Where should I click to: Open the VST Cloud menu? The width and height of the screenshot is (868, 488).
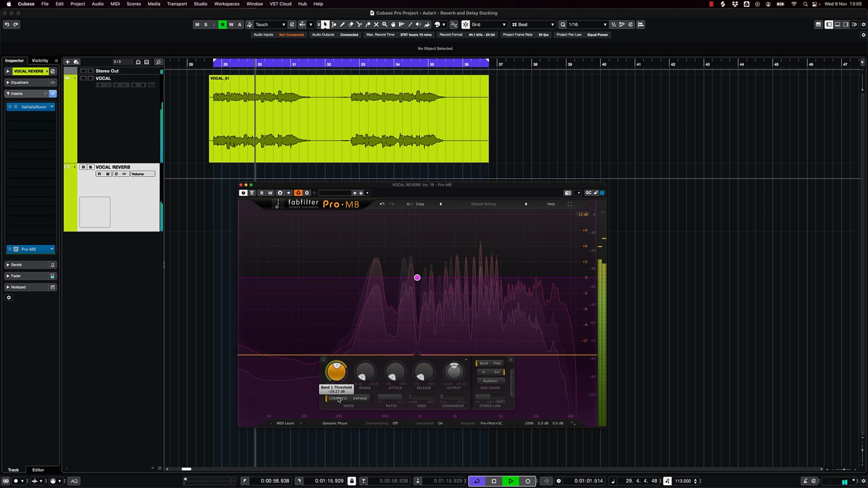280,4
